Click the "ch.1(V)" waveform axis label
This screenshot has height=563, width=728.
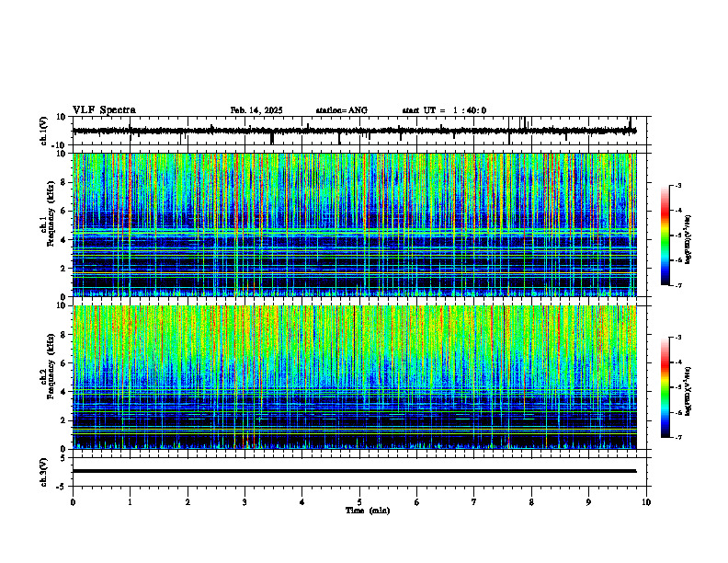[43, 131]
